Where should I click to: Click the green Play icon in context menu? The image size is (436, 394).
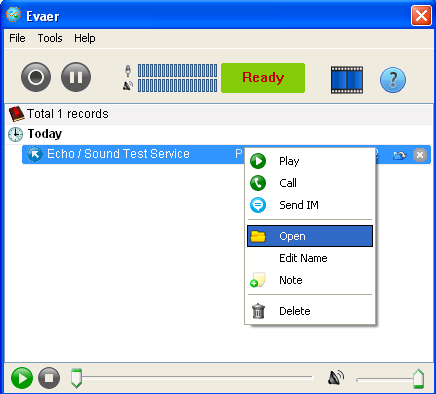tap(258, 161)
